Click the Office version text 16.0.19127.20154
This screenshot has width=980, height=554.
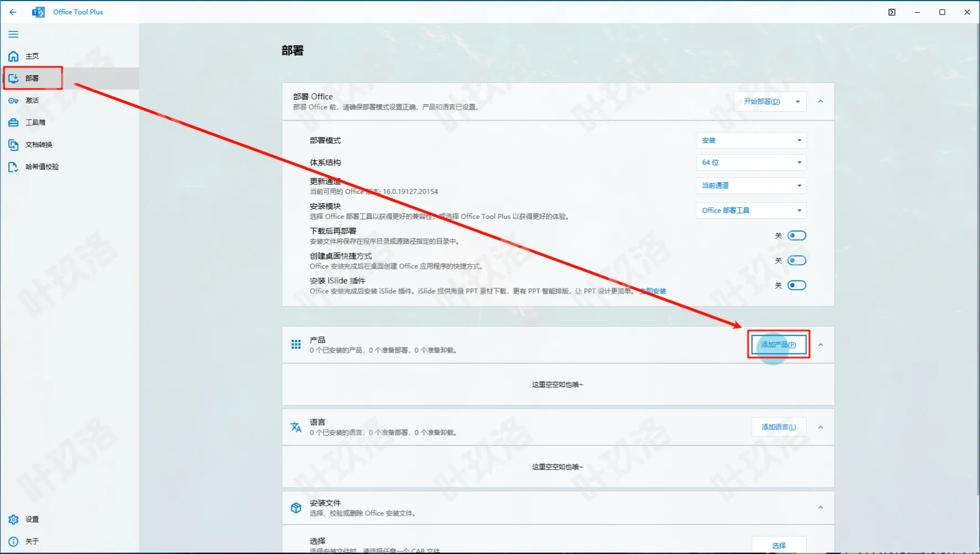[x=410, y=192]
